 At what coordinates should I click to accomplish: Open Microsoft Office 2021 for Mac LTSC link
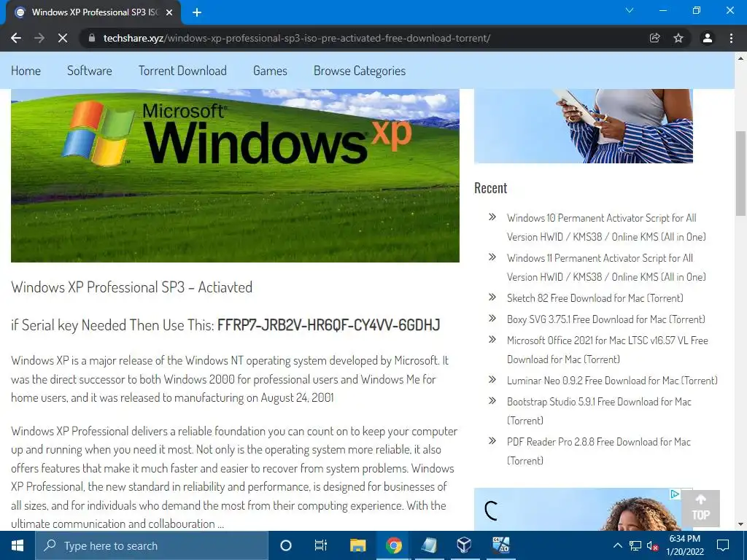[x=608, y=349]
